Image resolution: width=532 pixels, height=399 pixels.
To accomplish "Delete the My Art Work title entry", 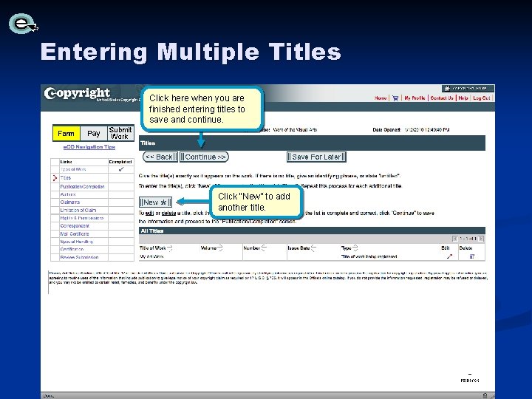I will (x=471, y=256).
